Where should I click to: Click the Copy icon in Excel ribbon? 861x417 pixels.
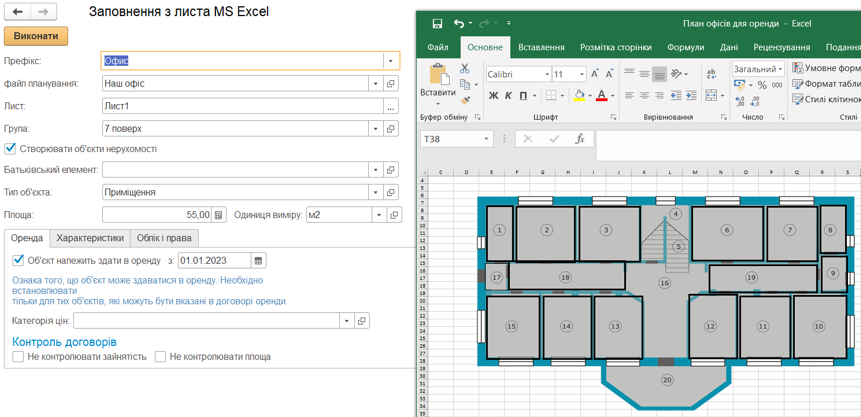click(x=465, y=84)
